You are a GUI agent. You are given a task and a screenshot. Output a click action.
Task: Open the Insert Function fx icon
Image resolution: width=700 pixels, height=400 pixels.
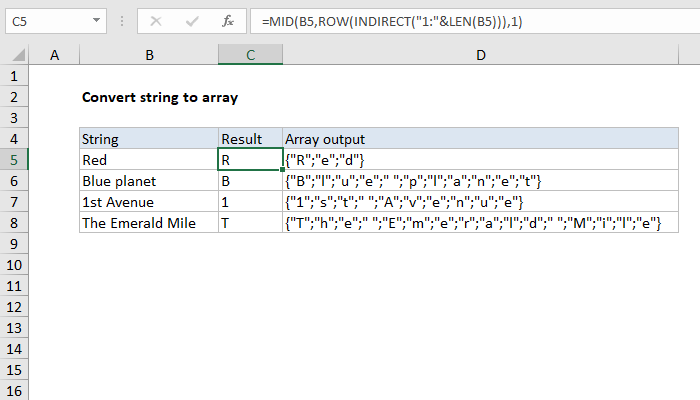pos(228,21)
